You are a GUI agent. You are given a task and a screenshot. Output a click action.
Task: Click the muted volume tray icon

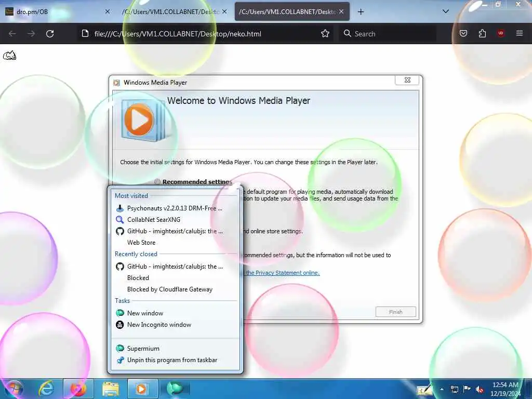(x=480, y=390)
